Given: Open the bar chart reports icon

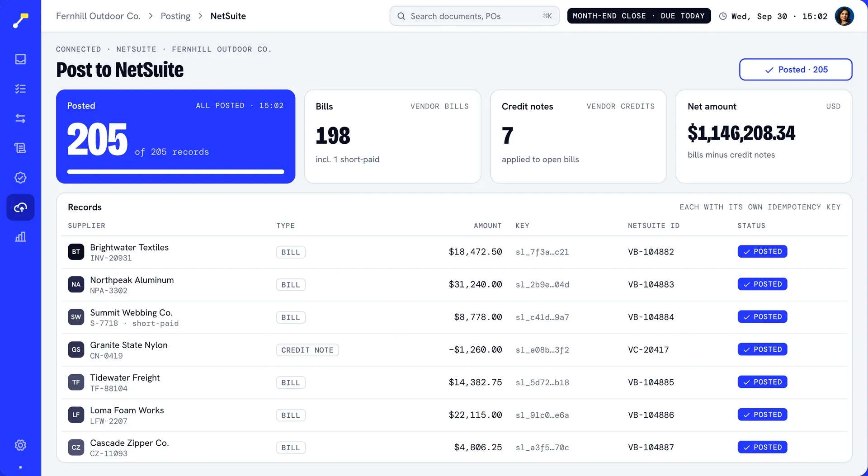Looking at the screenshot, I should 20,237.
